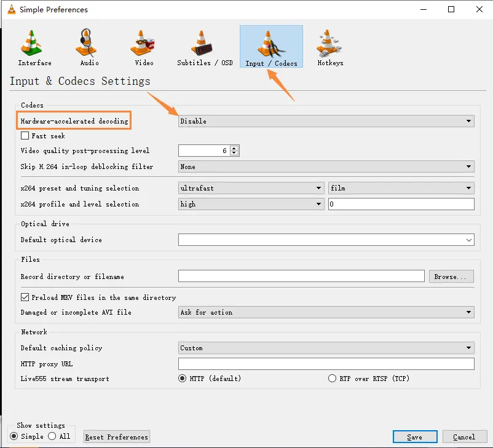Uncheck Preload MKV files in same directory
493x448 pixels.
click(25, 297)
